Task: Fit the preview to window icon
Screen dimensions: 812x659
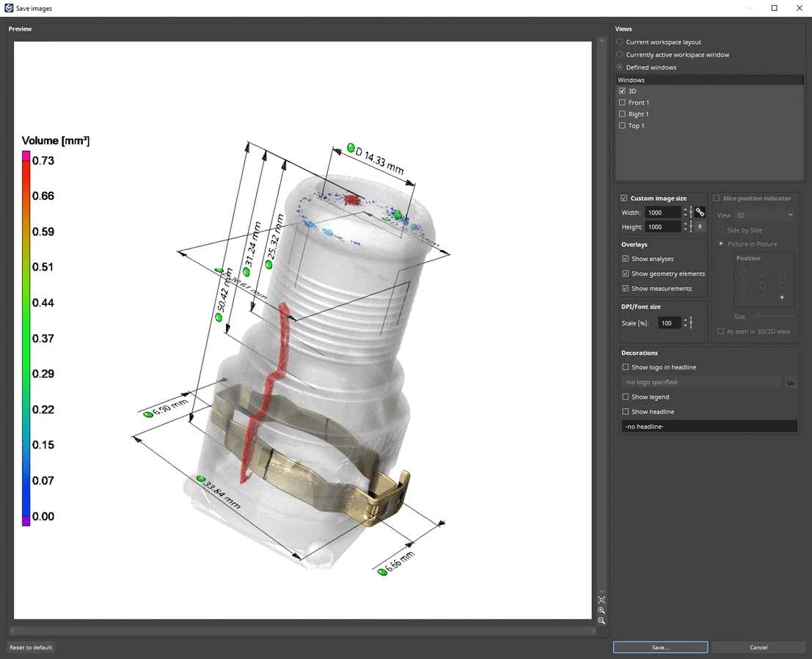Action: click(x=601, y=600)
